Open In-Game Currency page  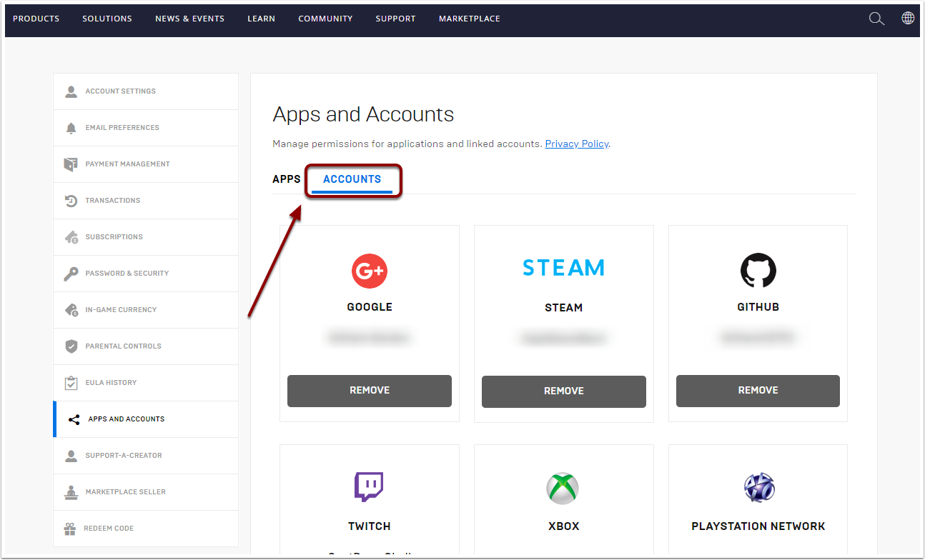pyautogui.click(x=146, y=310)
